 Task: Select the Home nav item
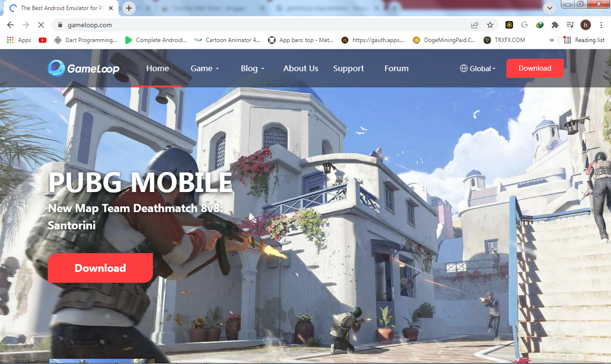pyautogui.click(x=158, y=68)
